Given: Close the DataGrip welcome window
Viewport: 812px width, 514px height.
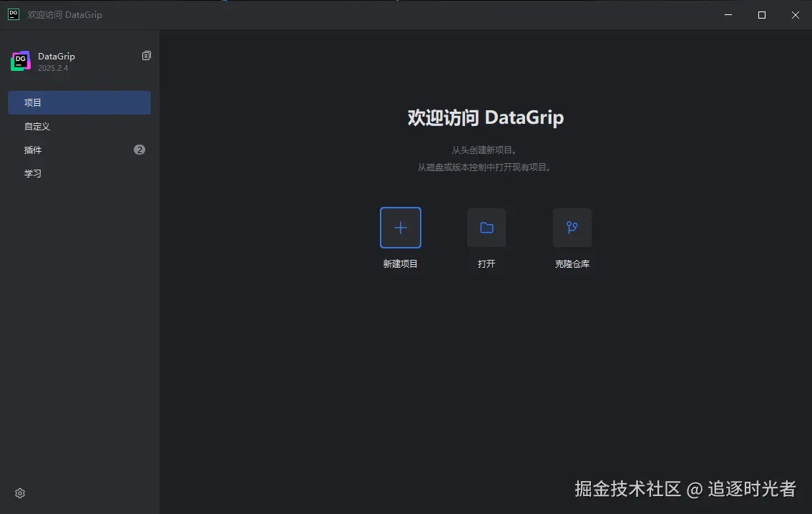Looking at the screenshot, I should pyautogui.click(x=796, y=14).
